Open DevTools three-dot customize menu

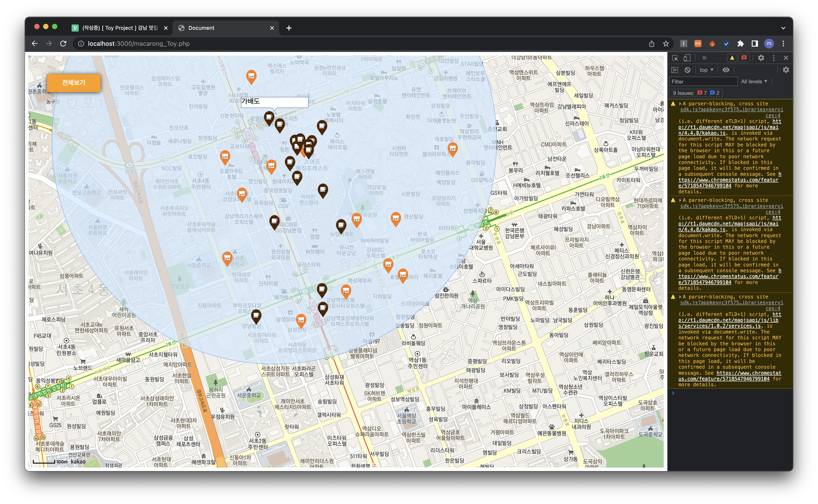(x=773, y=58)
